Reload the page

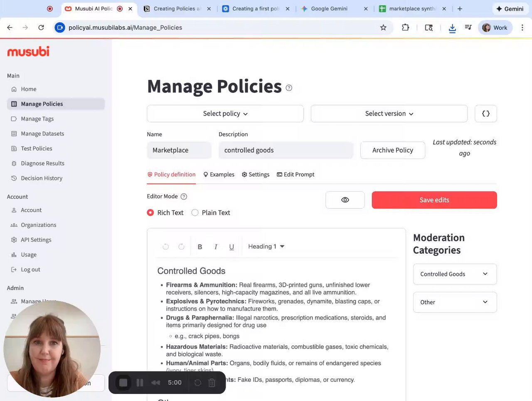click(41, 27)
